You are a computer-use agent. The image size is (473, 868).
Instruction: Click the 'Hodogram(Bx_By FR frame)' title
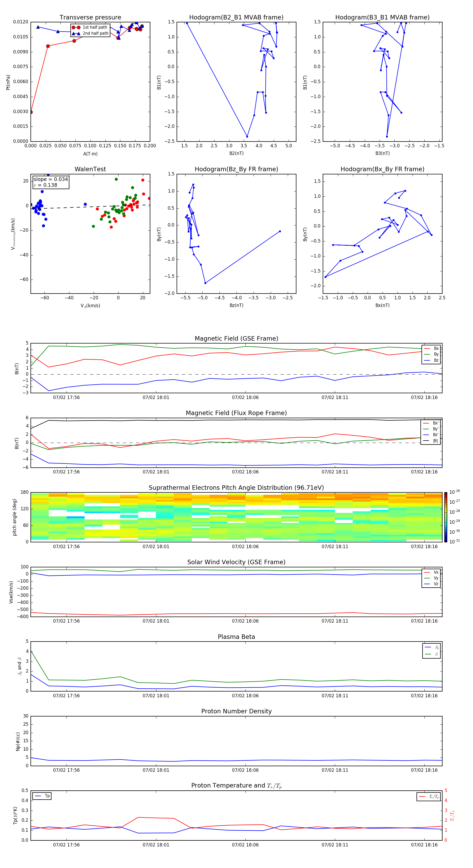point(382,169)
